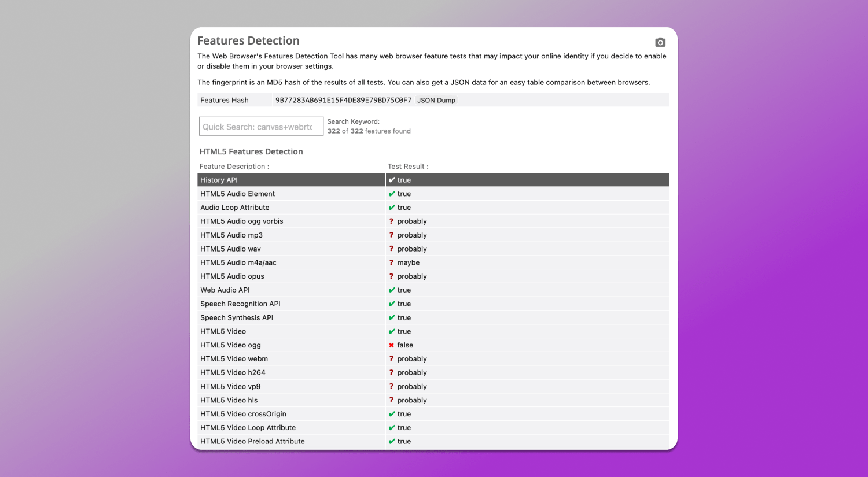Click the HTML5 Features Detection heading
The height and width of the screenshot is (477, 868).
(x=251, y=151)
